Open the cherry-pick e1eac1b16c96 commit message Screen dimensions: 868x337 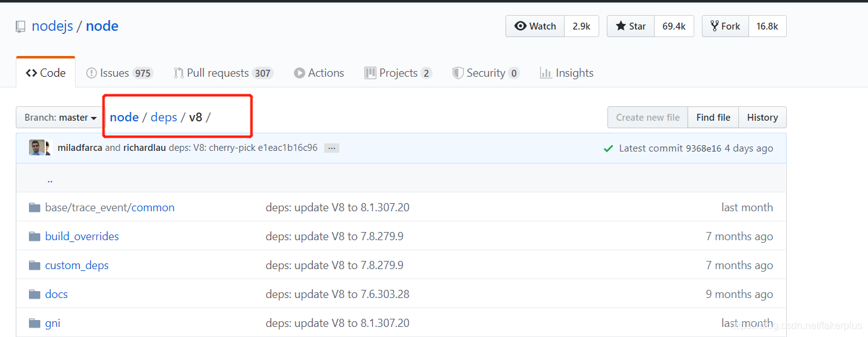pyautogui.click(x=243, y=148)
